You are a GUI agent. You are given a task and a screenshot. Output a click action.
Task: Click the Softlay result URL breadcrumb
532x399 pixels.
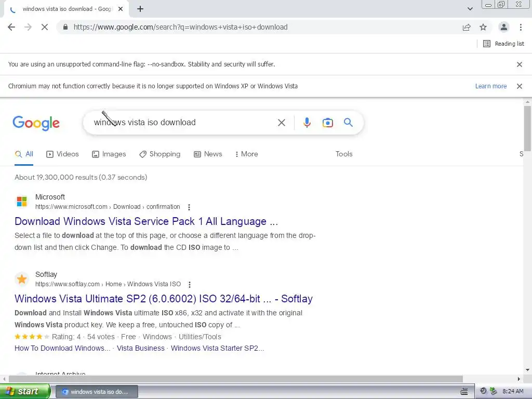click(108, 284)
